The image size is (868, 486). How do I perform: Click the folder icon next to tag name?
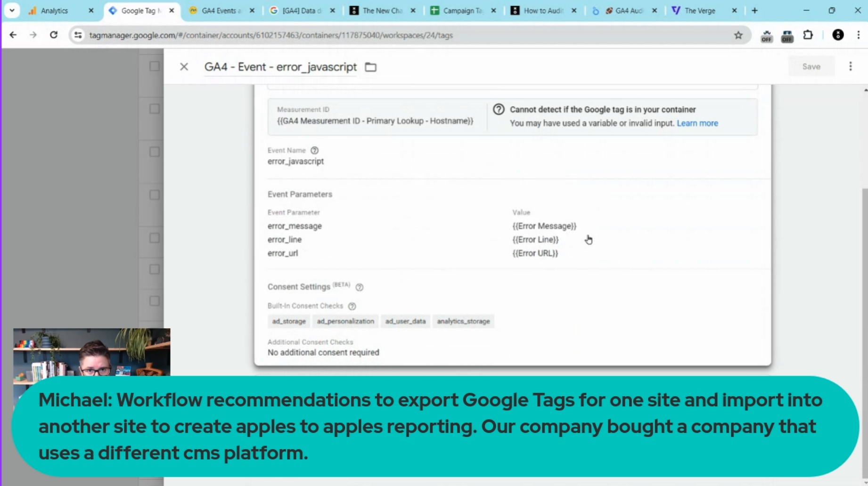coord(371,67)
